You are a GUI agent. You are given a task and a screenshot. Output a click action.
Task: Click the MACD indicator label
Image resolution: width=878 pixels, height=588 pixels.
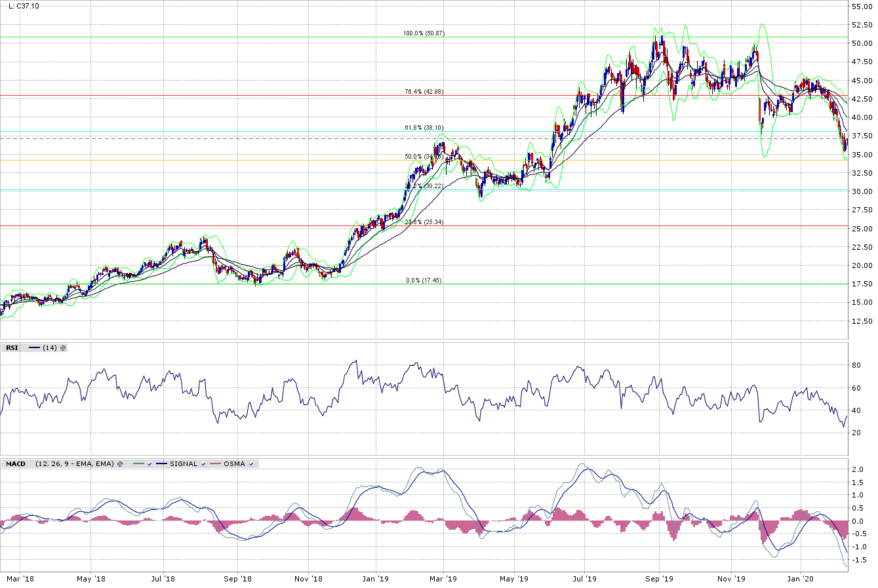(16, 464)
